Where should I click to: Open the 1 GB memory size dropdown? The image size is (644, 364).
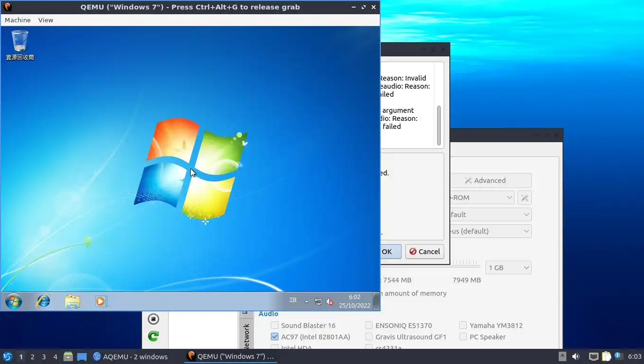point(508,268)
